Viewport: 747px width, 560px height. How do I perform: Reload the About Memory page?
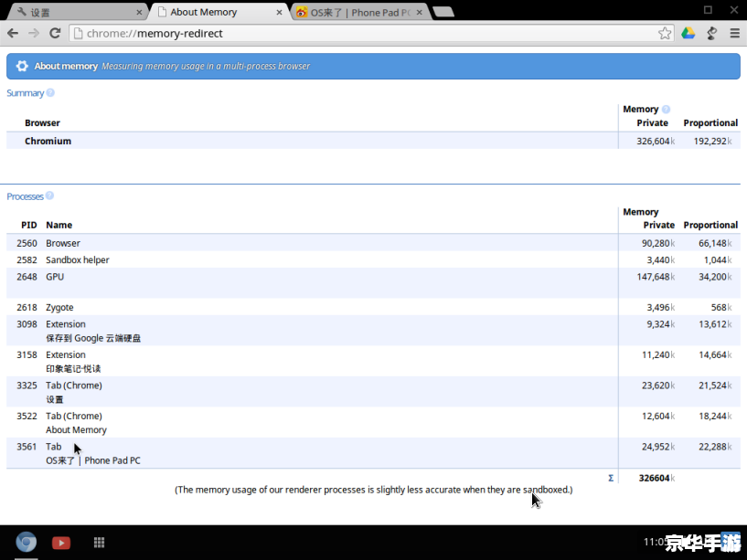(55, 33)
